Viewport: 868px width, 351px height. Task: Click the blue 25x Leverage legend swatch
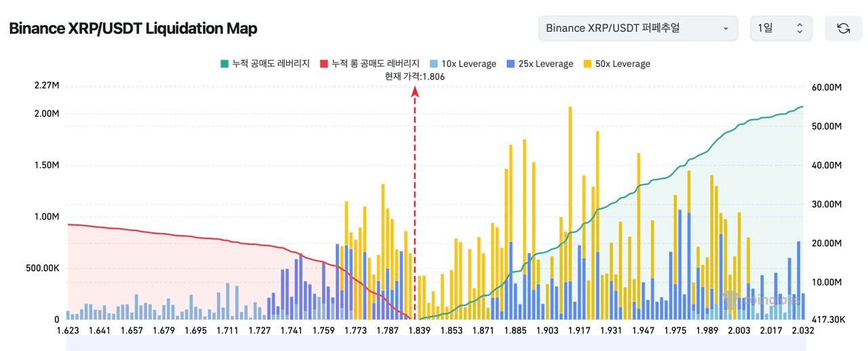tap(511, 64)
